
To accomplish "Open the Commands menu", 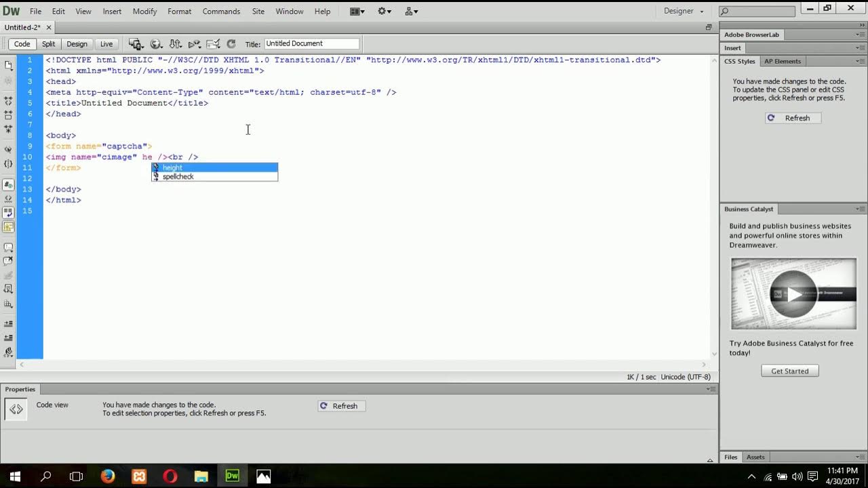I will (x=221, y=12).
